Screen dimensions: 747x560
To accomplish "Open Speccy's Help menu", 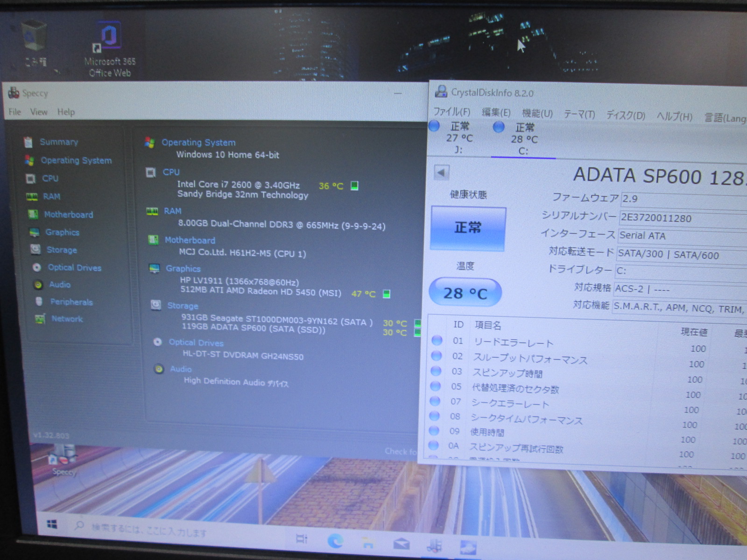I will (x=66, y=112).
